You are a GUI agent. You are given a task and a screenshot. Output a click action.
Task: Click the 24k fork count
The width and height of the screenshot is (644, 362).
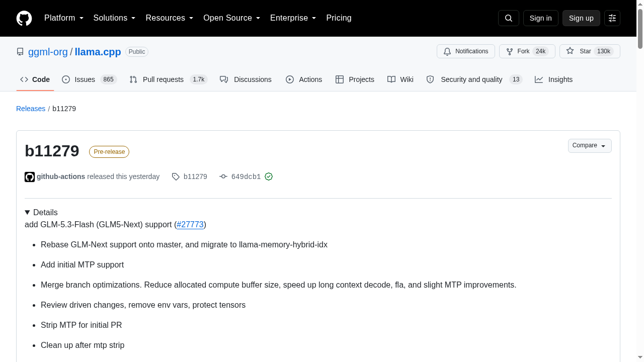point(540,51)
